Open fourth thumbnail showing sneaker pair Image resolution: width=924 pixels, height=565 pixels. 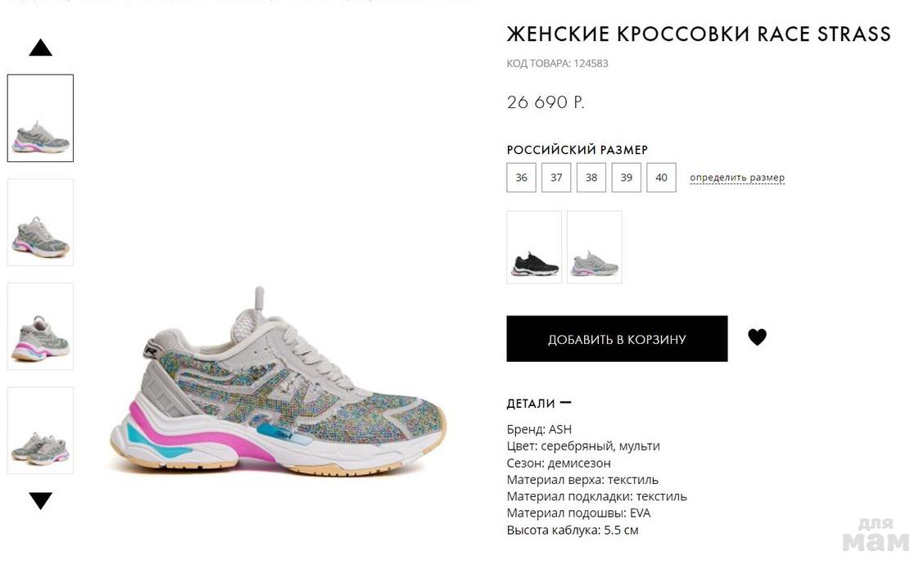(40, 431)
